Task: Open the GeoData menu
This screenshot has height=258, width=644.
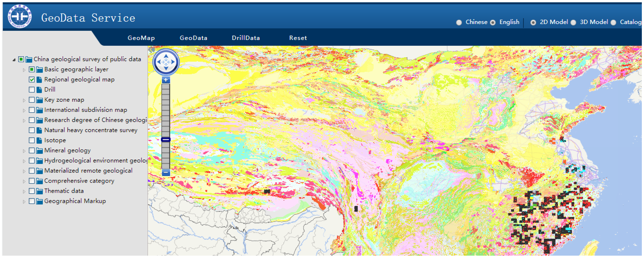Action: coord(193,38)
